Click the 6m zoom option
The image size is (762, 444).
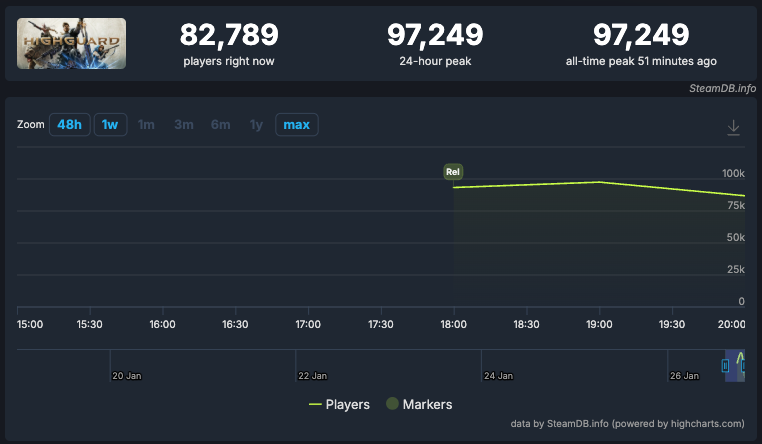coord(220,125)
